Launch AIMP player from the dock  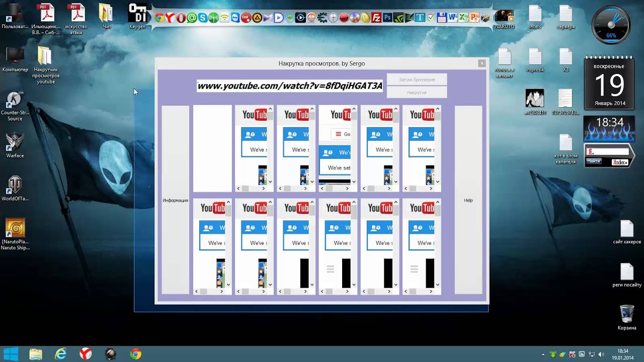[x=257, y=18]
